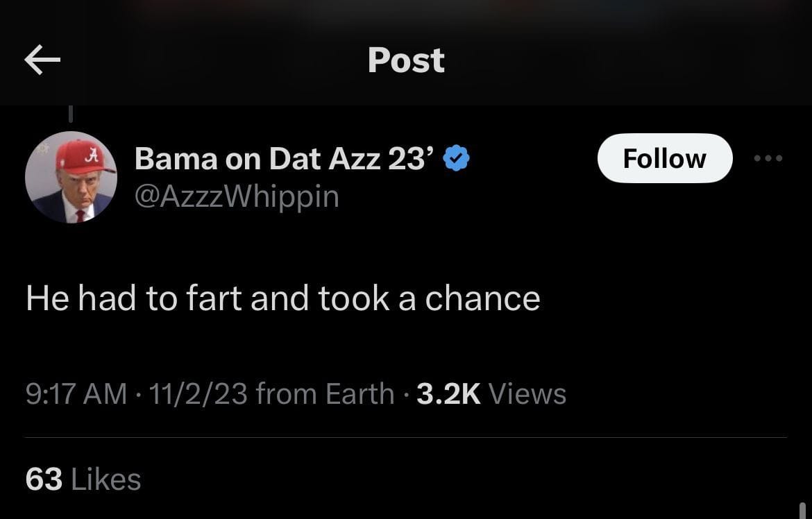Open the profile picture avatar
Screen dimensions: 812x519
(x=71, y=177)
